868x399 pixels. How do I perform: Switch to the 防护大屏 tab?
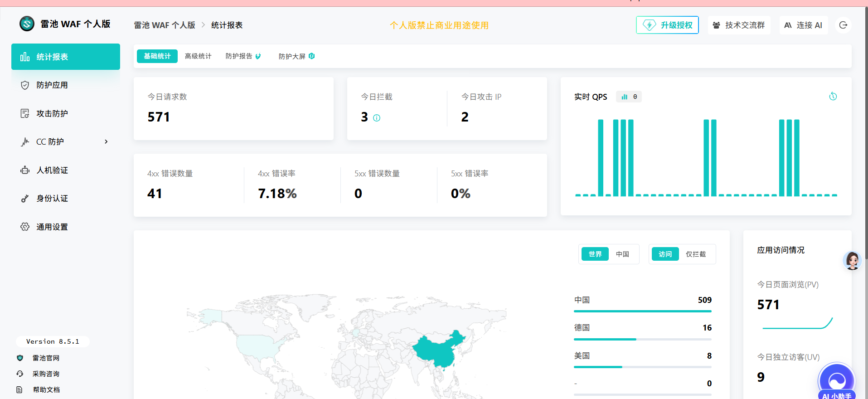click(x=296, y=56)
